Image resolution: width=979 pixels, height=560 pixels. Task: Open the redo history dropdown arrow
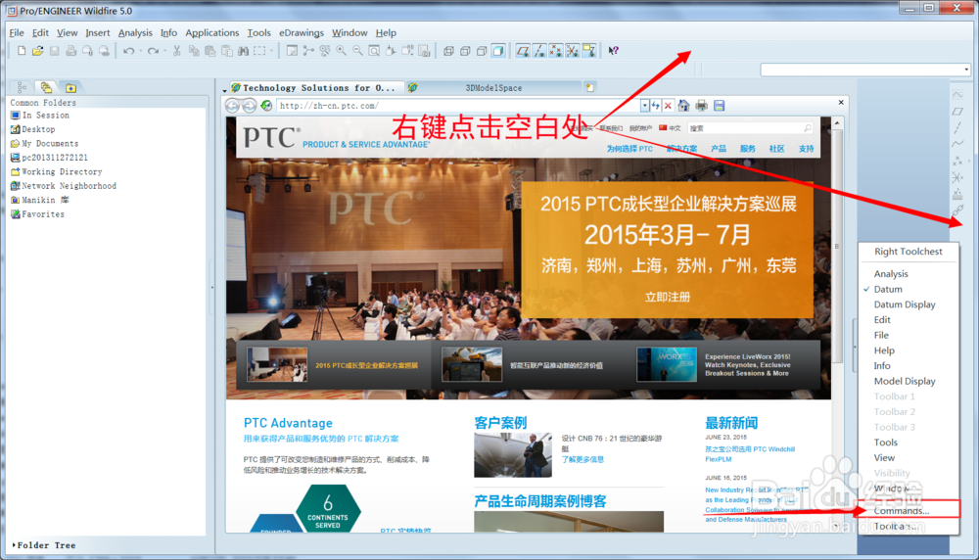(x=164, y=51)
